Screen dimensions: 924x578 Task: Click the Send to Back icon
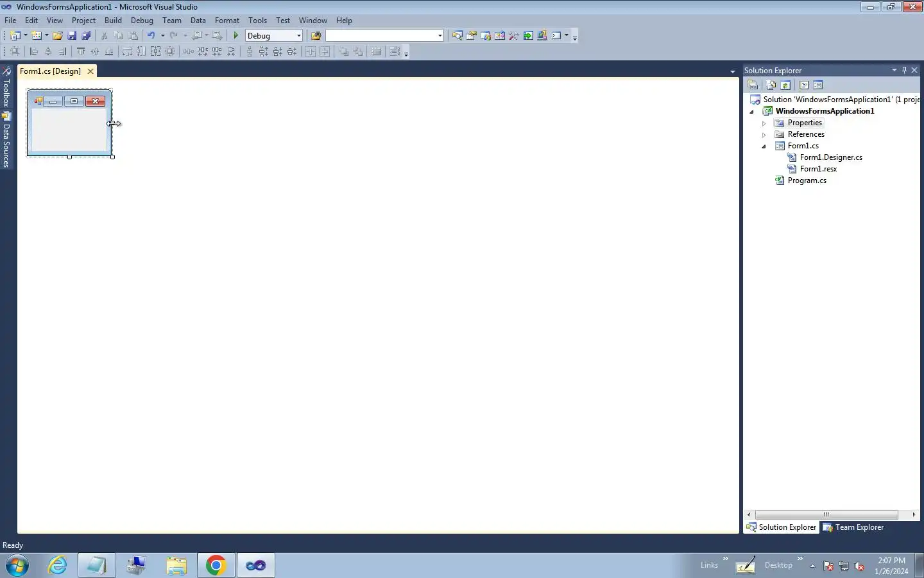[357, 51]
